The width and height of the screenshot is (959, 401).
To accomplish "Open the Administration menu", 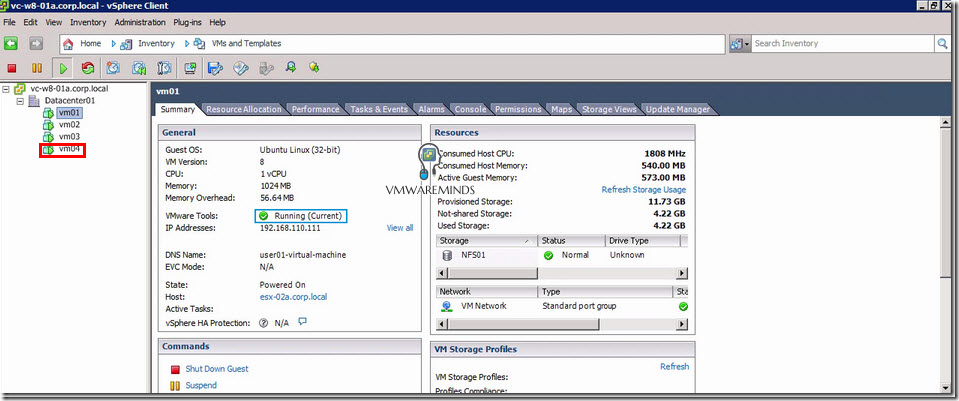I will tap(140, 22).
